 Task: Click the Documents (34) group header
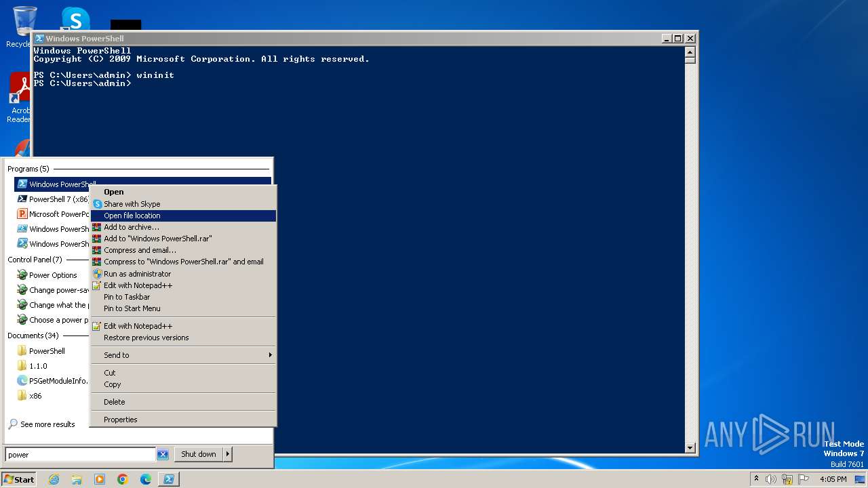(33, 335)
